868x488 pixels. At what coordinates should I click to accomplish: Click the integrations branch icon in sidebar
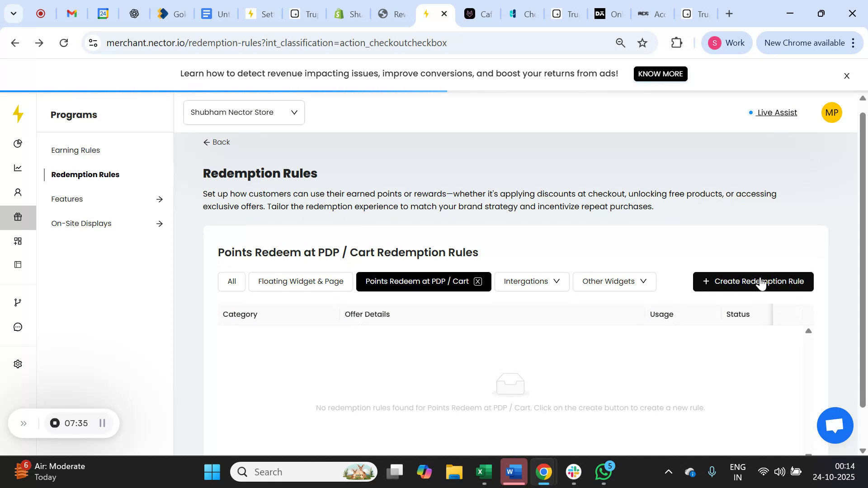(18, 302)
